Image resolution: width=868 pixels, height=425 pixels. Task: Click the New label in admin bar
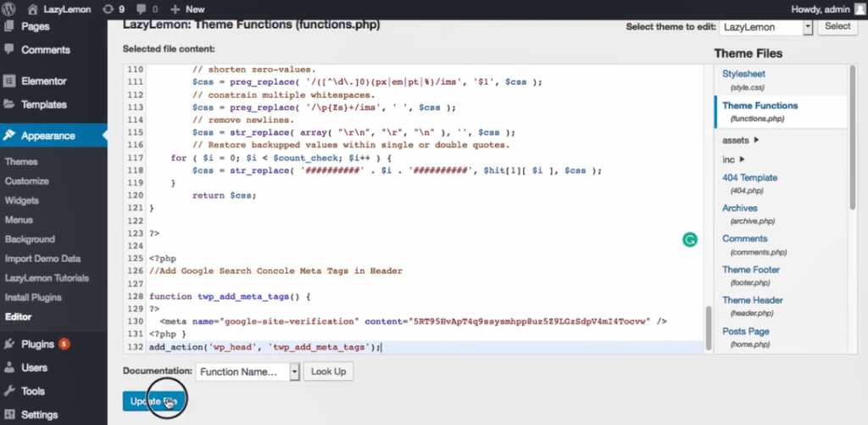[195, 9]
